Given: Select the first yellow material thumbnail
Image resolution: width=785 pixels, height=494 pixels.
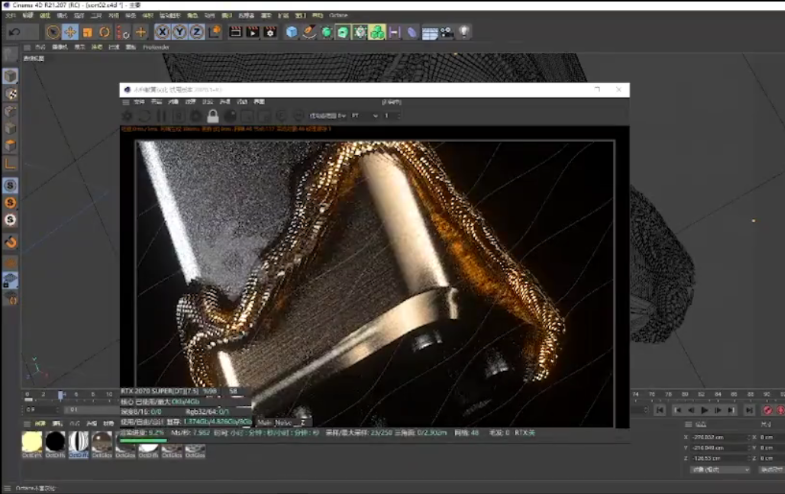Looking at the screenshot, I should (31, 441).
